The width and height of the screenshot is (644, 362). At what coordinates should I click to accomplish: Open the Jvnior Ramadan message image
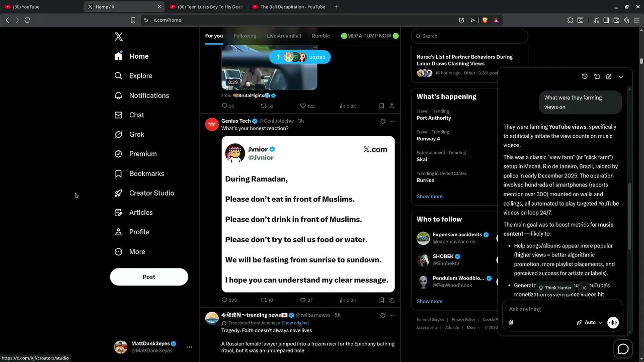308,214
